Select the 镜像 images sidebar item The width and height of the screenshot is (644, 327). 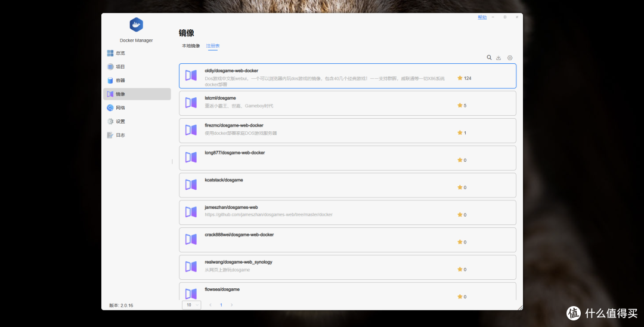coord(137,94)
